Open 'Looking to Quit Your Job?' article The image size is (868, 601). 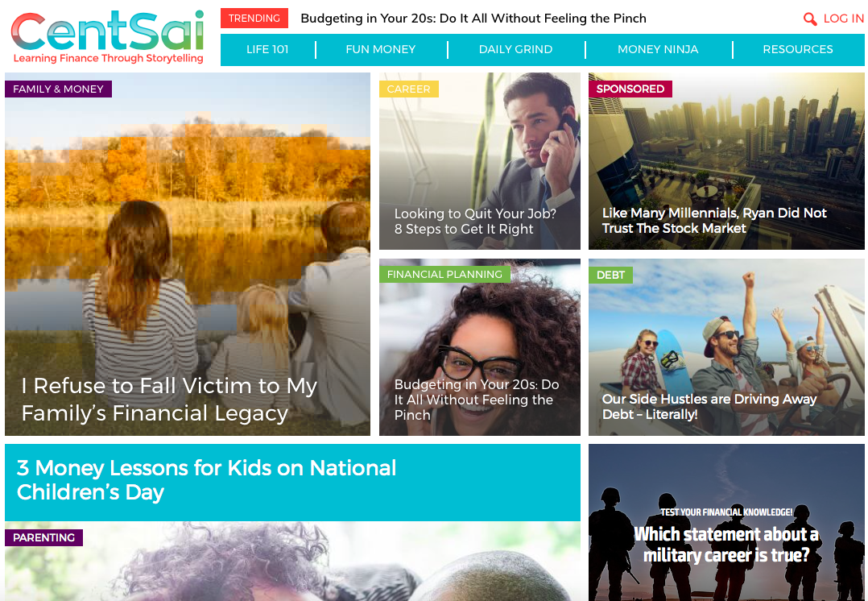pyautogui.click(x=475, y=221)
